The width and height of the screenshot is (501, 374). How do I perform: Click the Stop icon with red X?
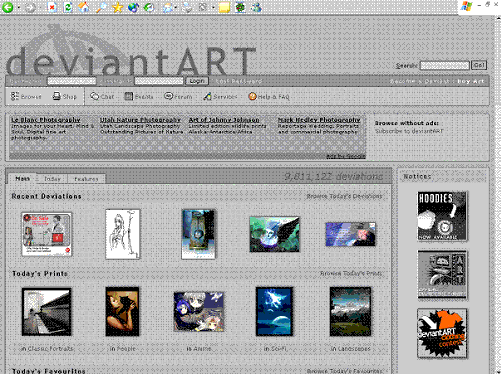click(52, 7)
